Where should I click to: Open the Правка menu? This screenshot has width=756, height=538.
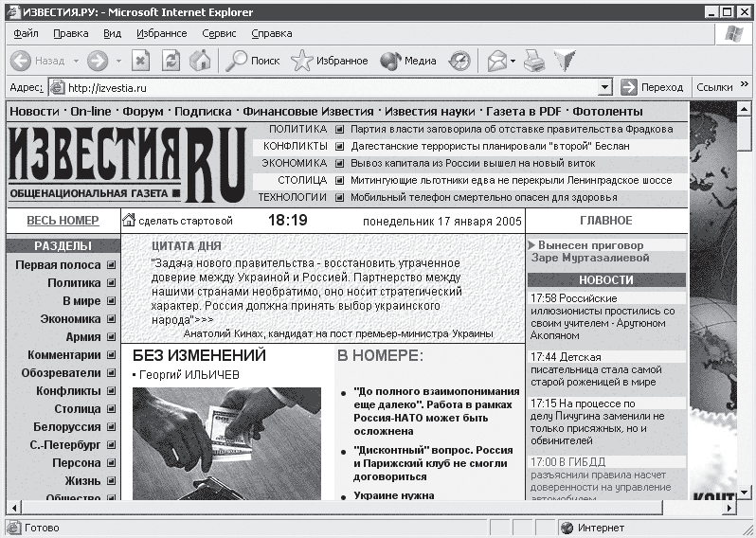tap(71, 34)
